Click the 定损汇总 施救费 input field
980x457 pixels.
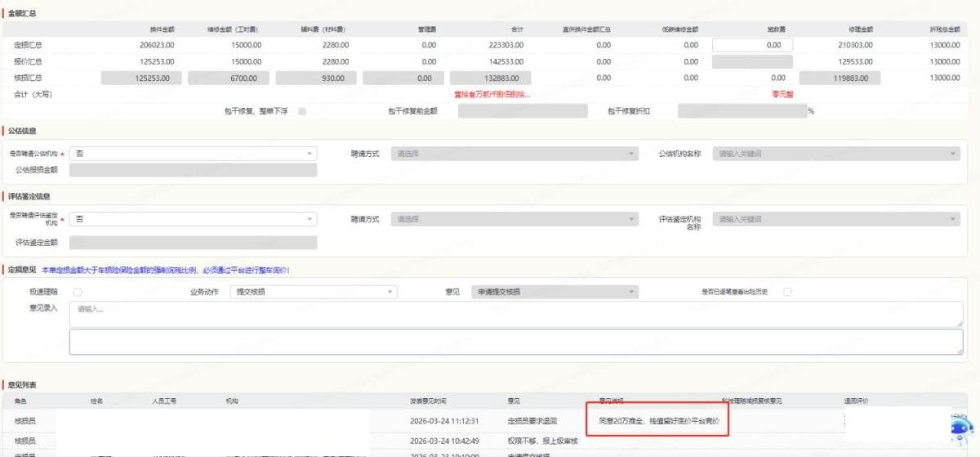(x=752, y=45)
